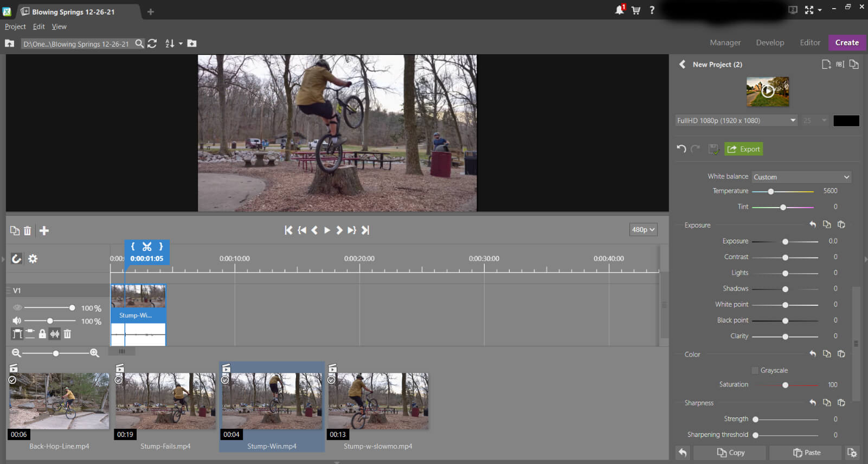Mute V1 track audio speaker
The height and width of the screenshot is (464, 868).
pos(17,321)
